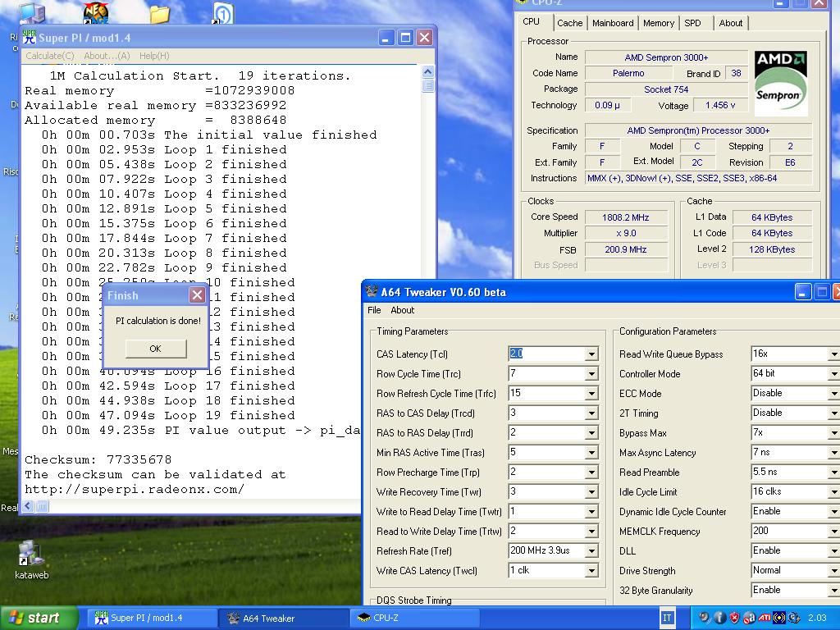Click the Super PI horizontal scrollbar left arrow
Viewport: 840px width, 630px height.
click(x=29, y=505)
